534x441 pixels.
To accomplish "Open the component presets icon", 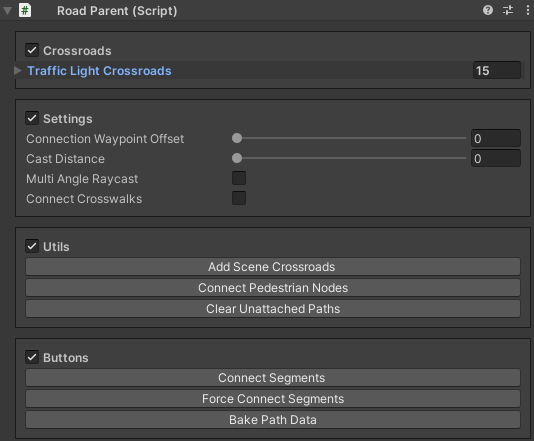I will pos(508,10).
